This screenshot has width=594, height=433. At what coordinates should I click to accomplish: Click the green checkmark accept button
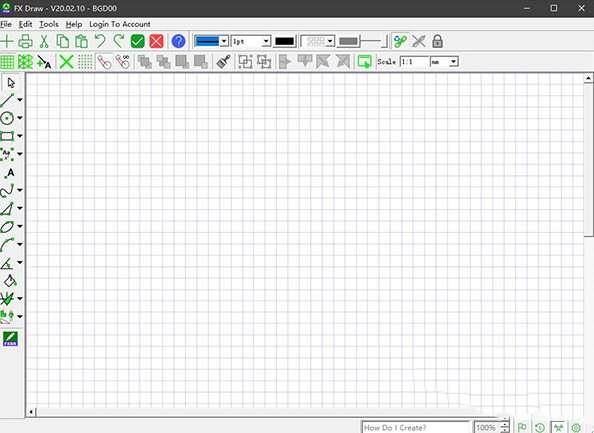tap(138, 41)
